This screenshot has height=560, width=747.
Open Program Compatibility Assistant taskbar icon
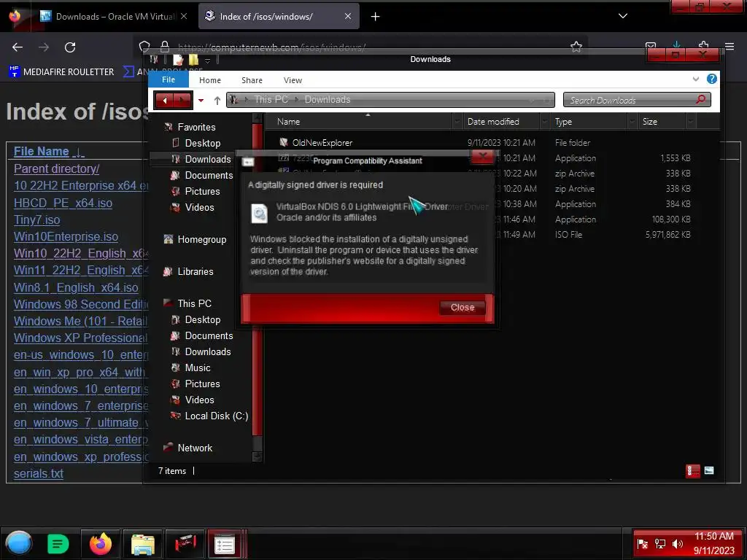(225, 544)
